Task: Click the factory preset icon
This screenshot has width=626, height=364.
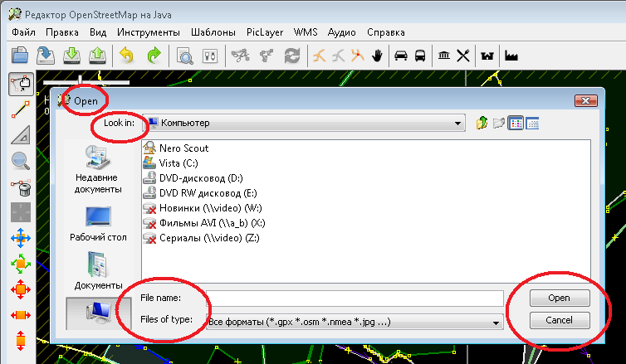Action: click(x=511, y=56)
